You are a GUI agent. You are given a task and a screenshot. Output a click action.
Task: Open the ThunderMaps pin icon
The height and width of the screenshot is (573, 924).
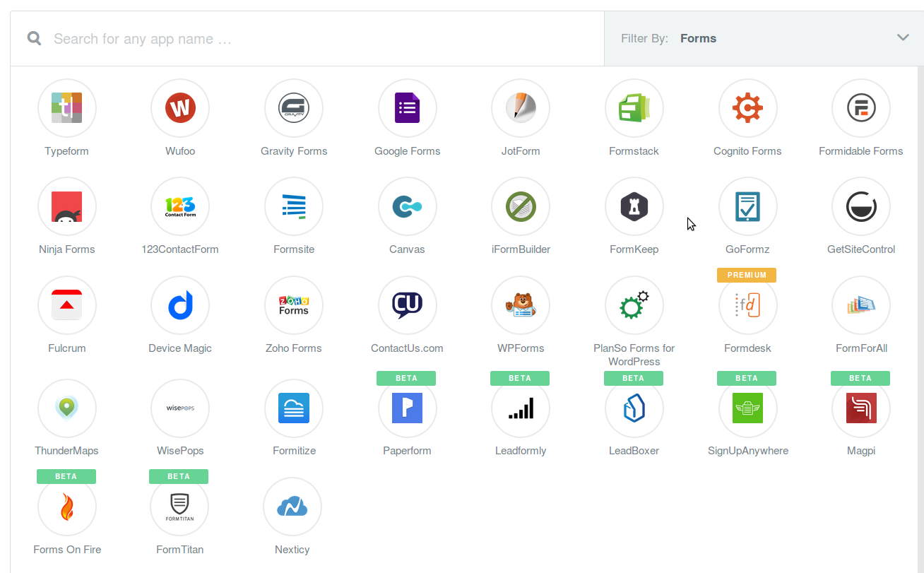[67, 408]
